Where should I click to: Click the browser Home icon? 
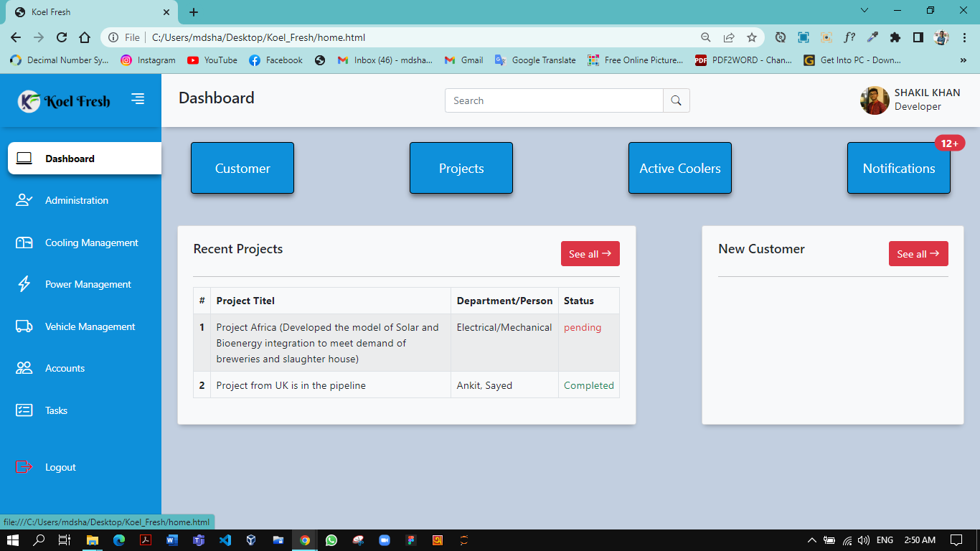85,37
